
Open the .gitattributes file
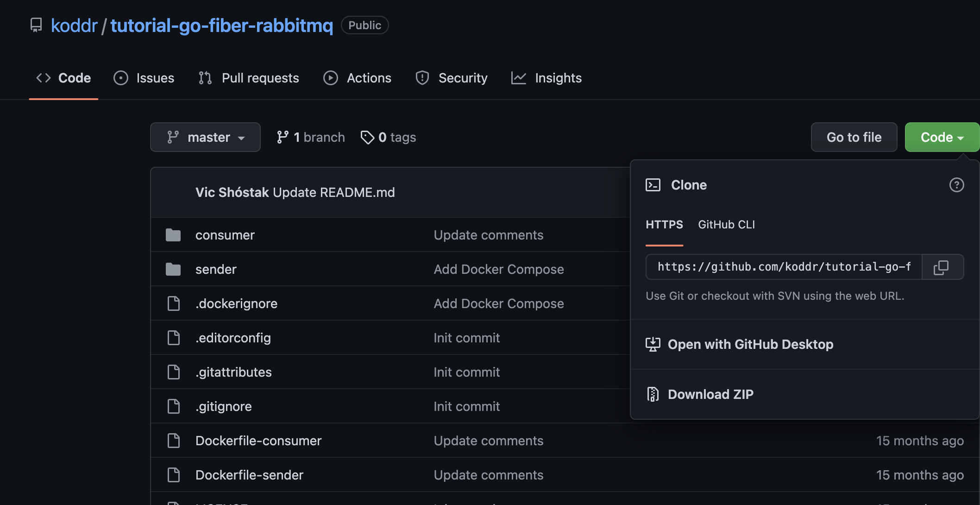[233, 372]
